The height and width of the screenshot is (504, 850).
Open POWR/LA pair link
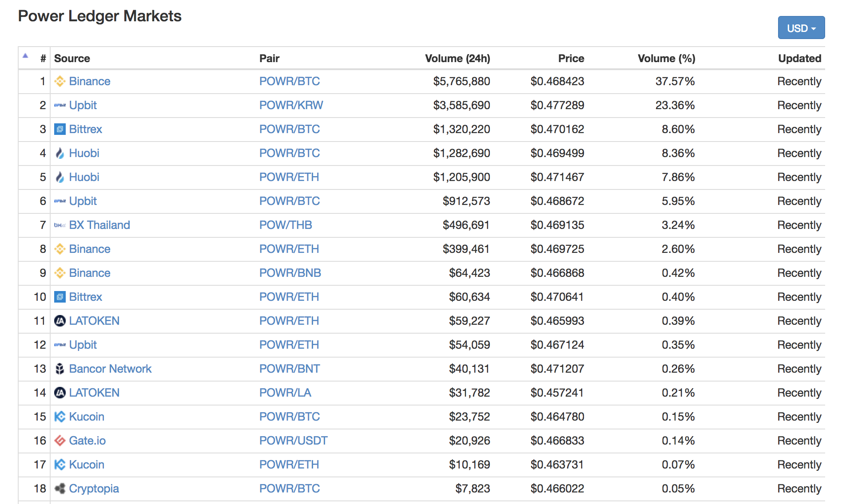click(285, 393)
